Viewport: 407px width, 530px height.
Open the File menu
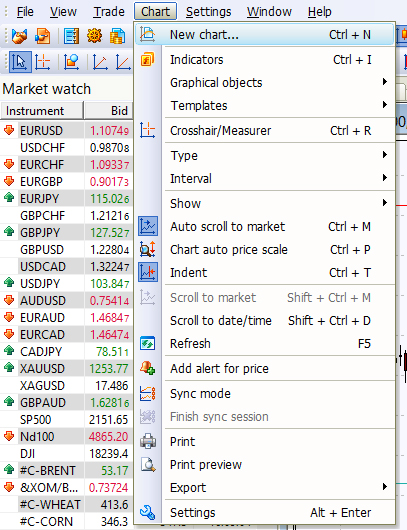coord(25,12)
